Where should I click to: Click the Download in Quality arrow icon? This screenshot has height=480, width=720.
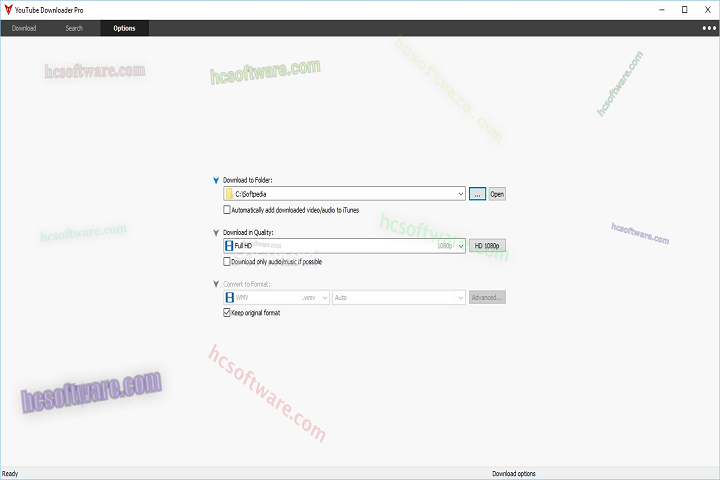pos(216,232)
